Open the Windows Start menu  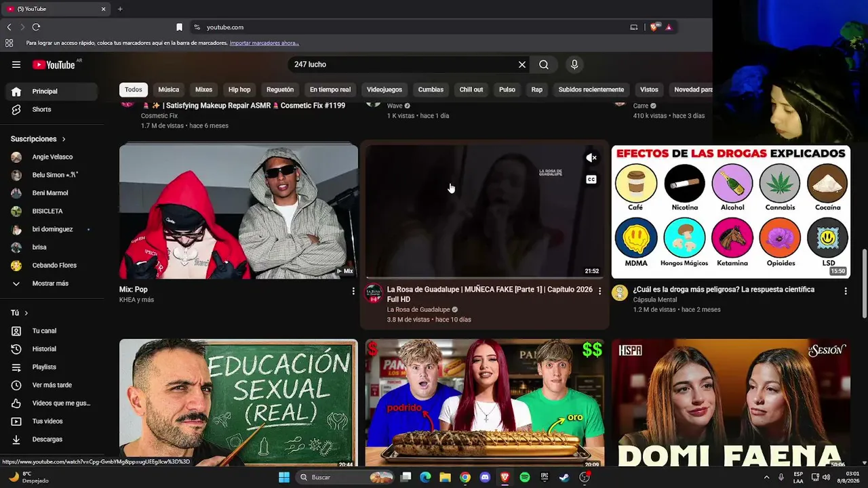[284, 477]
